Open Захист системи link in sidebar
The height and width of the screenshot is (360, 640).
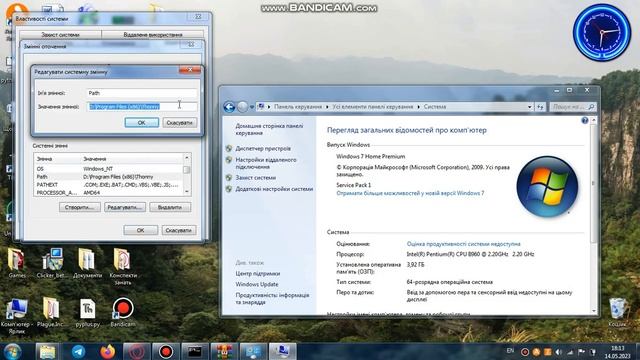tap(256, 178)
